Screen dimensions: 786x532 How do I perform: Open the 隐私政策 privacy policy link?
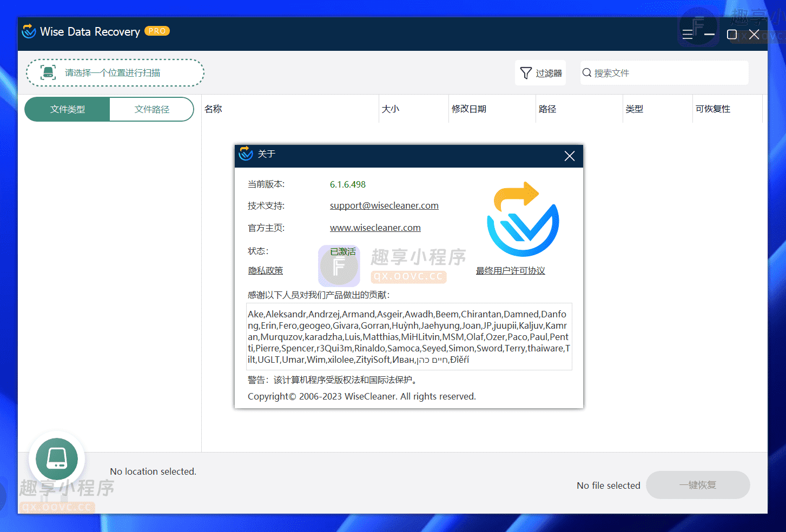tap(266, 270)
